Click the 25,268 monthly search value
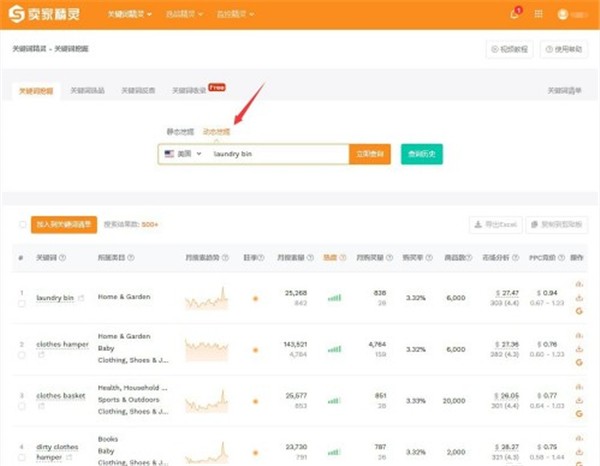600x466 pixels. point(296,293)
